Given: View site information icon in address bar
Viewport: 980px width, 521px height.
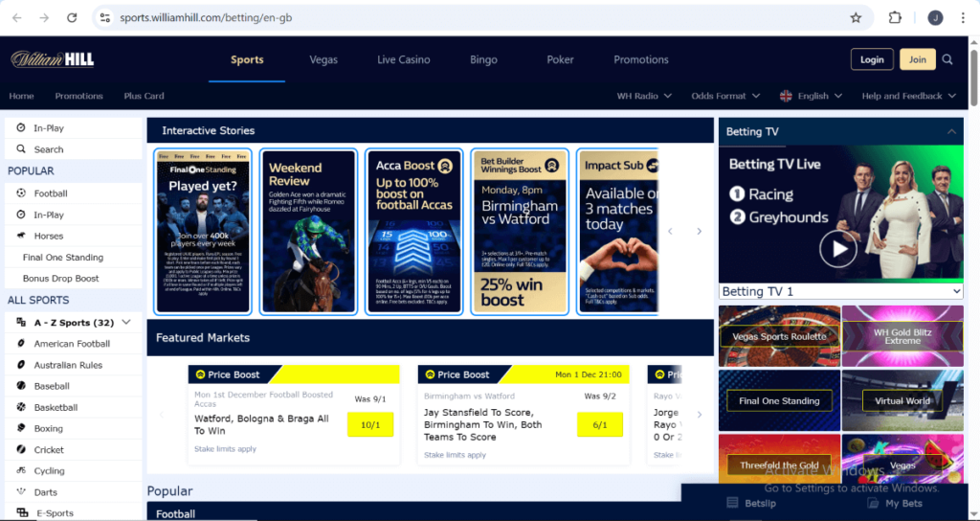Looking at the screenshot, I should pos(105,17).
